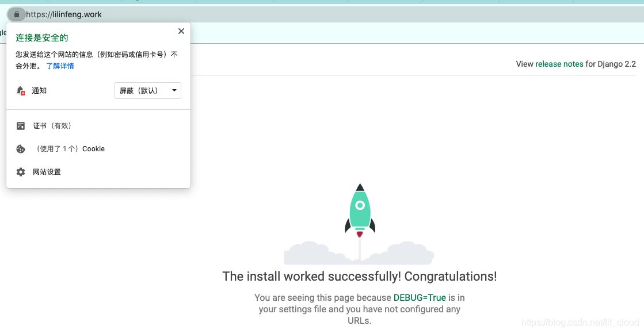Viewport: 644px width, 333px height.
Task: Click the DEBUG=True link
Action: (x=420, y=298)
